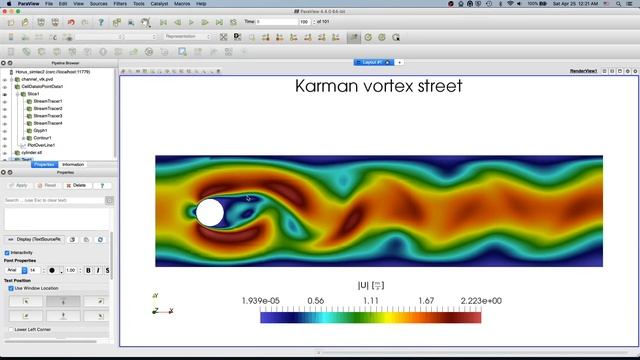Toggle visibility eye for Contour1
The height and width of the screenshot is (360, 640).
point(4,138)
